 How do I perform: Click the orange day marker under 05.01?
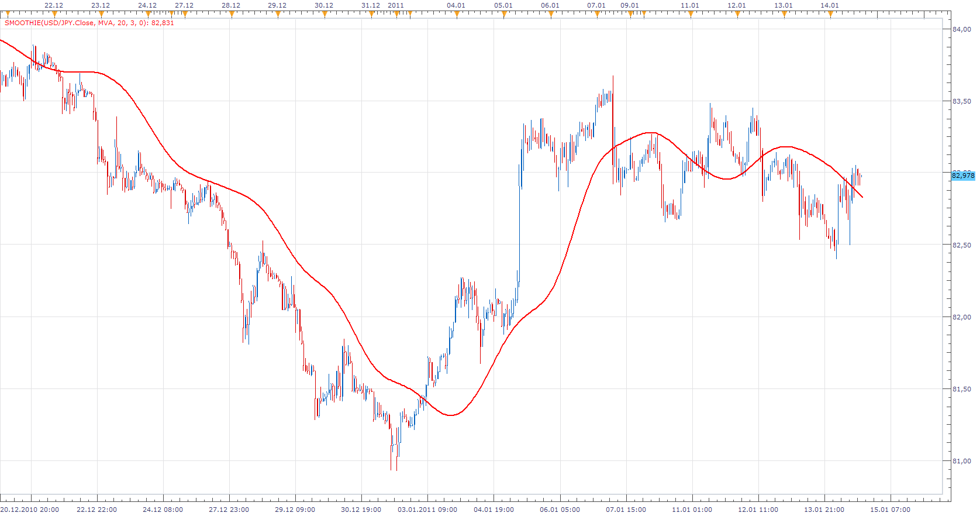point(503,15)
